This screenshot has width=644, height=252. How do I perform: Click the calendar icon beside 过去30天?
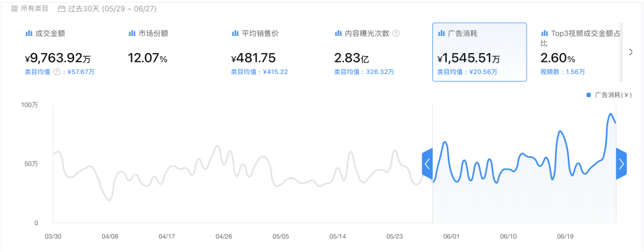(x=61, y=8)
